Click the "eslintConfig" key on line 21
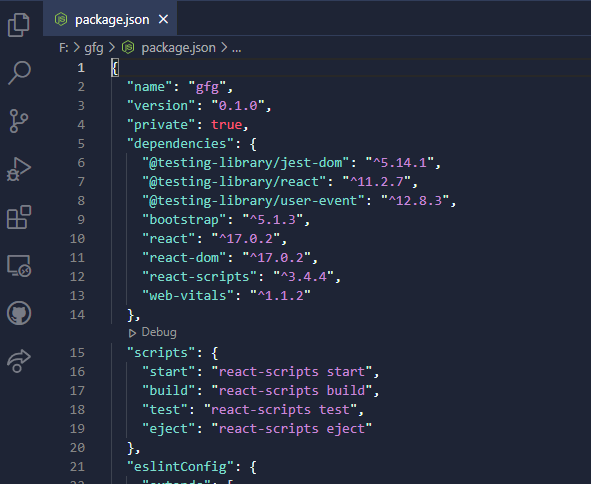Image resolution: width=591 pixels, height=484 pixels. [x=180, y=467]
